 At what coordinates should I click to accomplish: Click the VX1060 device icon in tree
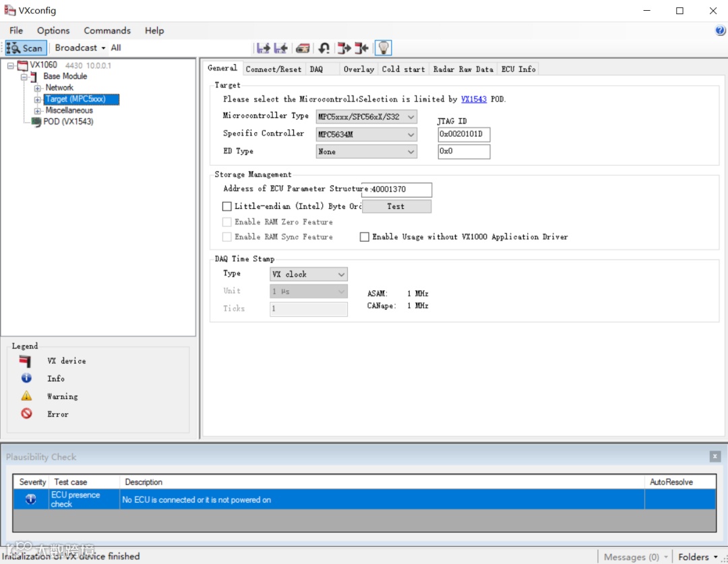point(22,65)
